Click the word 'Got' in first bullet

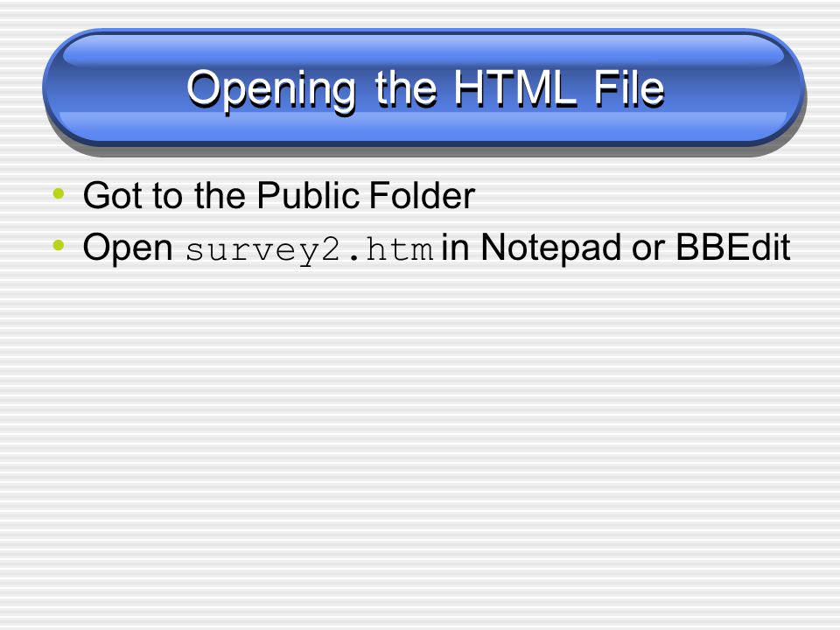(113, 195)
